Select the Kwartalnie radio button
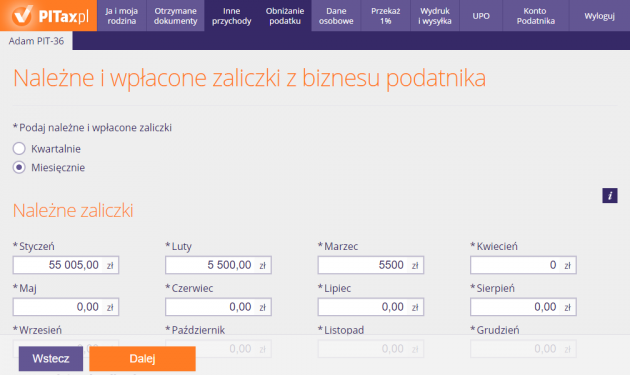The image size is (630, 375). click(x=19, y=149)
